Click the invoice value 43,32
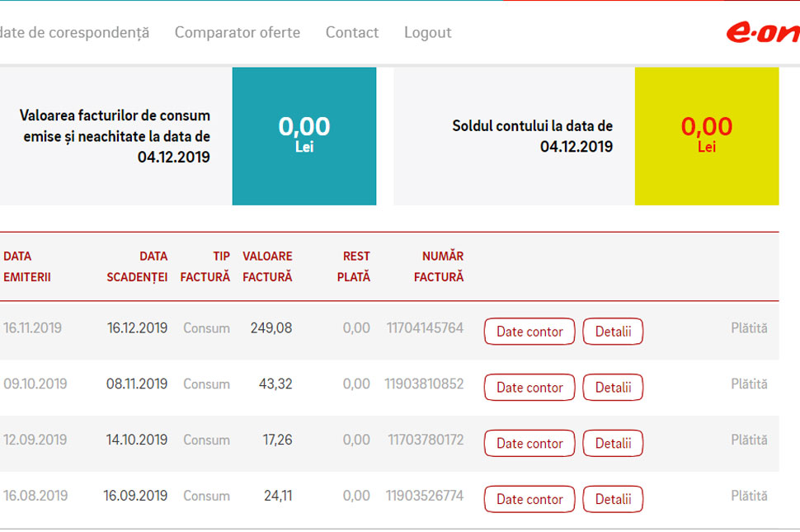This screenshot has width=800, height=532. tap(275, 384)
